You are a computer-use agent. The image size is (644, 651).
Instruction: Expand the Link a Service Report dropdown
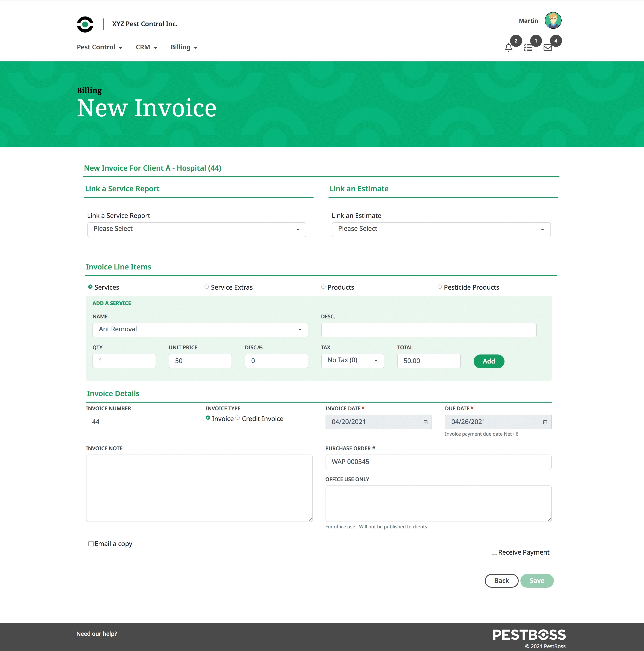click(x=196, y=230)
